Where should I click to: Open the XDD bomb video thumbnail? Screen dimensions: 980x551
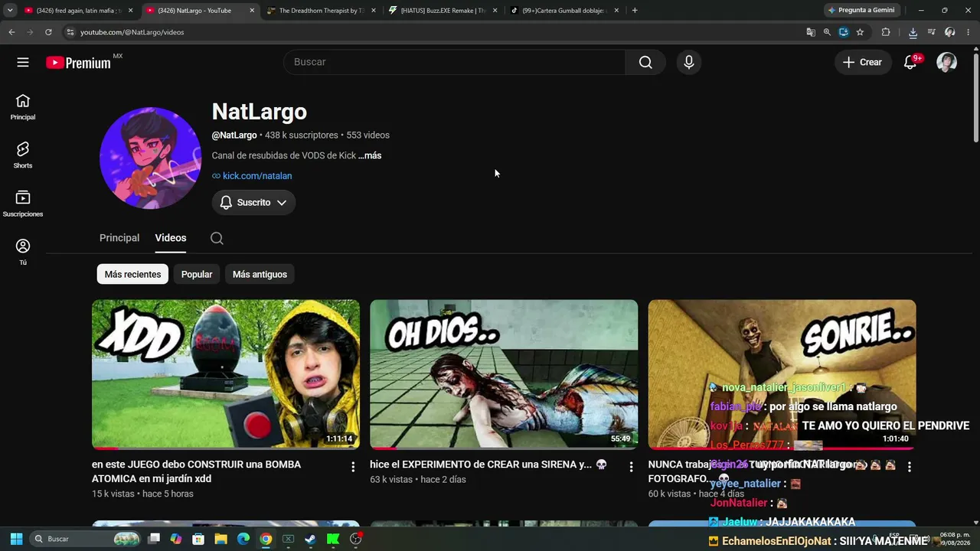226,374
